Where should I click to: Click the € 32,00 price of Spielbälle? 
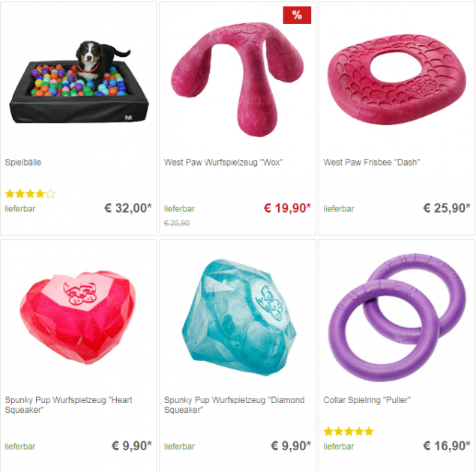pyautogui.click(x=127, y=208)
